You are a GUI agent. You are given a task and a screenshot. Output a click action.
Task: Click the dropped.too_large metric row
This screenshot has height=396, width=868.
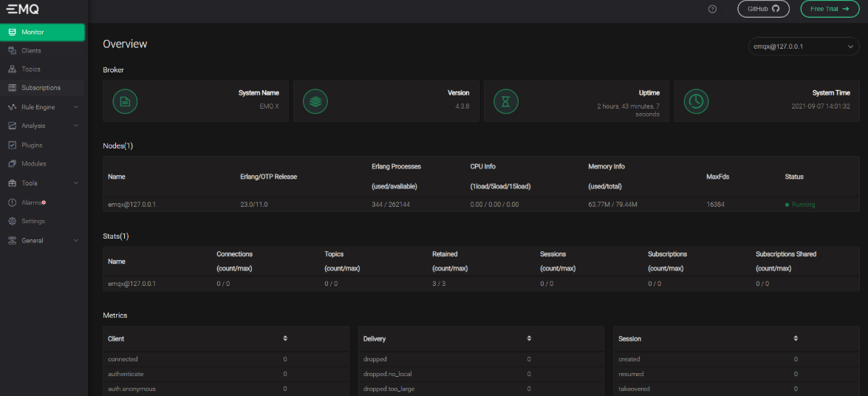point(481,389)
